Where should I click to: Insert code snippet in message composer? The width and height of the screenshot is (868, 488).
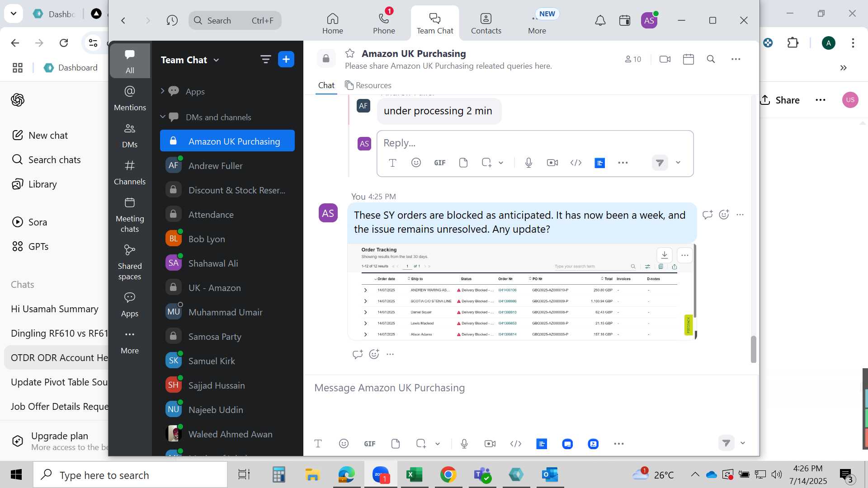coord(516,444)
